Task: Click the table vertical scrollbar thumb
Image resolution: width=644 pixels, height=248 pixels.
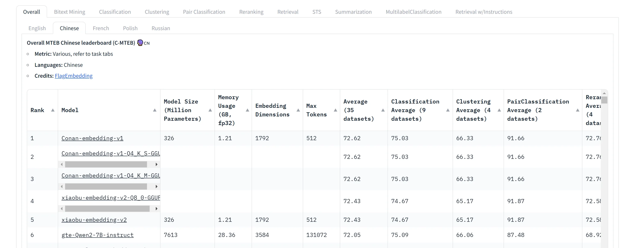Action: (x=604, y=100)
